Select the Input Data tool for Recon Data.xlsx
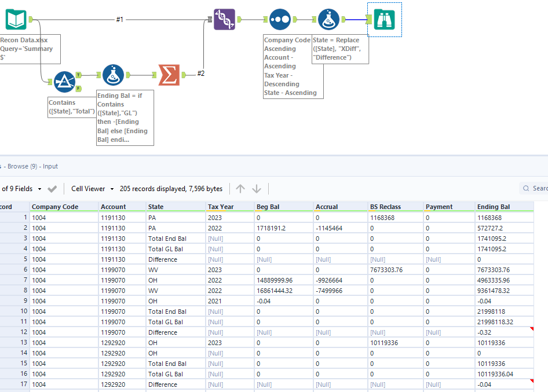The image size is (548, 392). click(16, 19)
